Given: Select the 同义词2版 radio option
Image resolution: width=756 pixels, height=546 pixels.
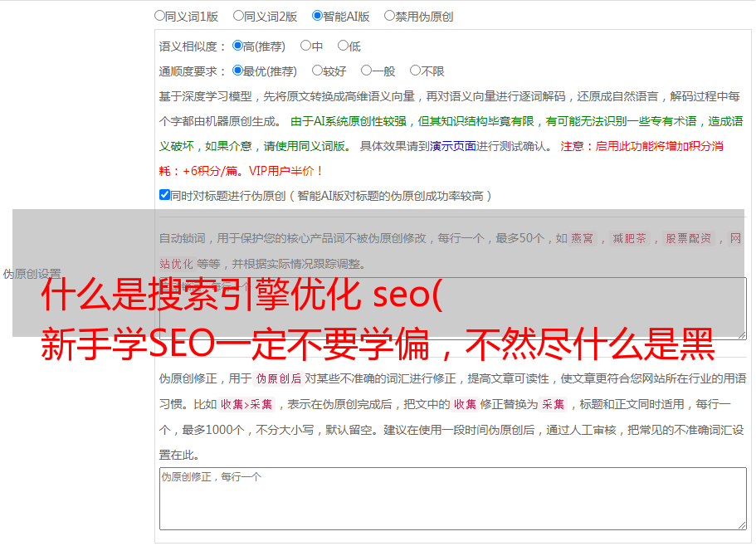Looking at the screenshot, I should pos(238,16).
